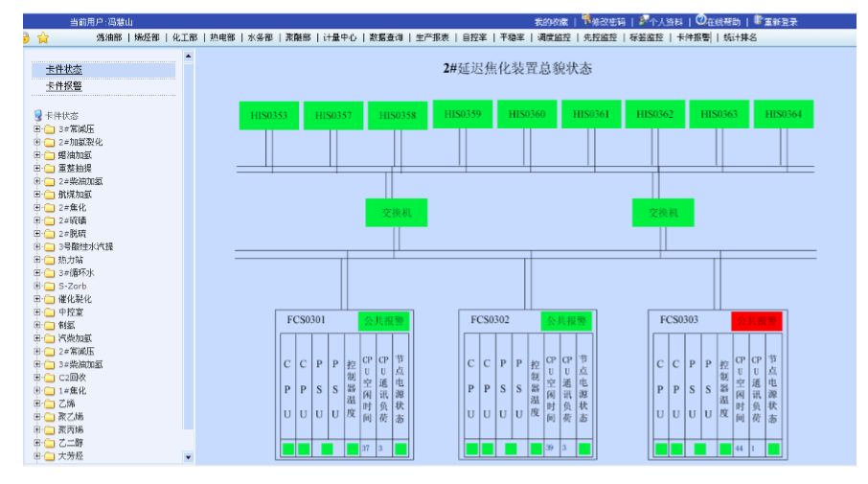The width and height of the screenshot is (868, 484).
Task: Click the folder icon for 2#硫磺
Action: [x=49, y=220]
